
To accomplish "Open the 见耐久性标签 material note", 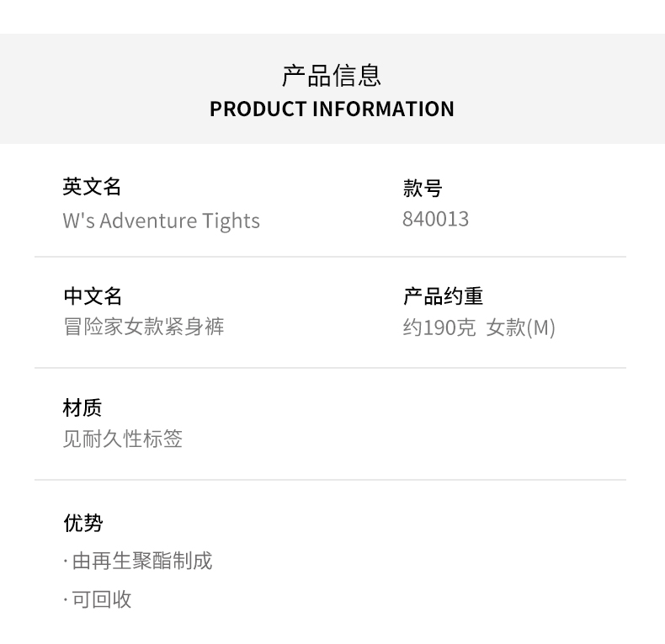I will tap(123, 439).
